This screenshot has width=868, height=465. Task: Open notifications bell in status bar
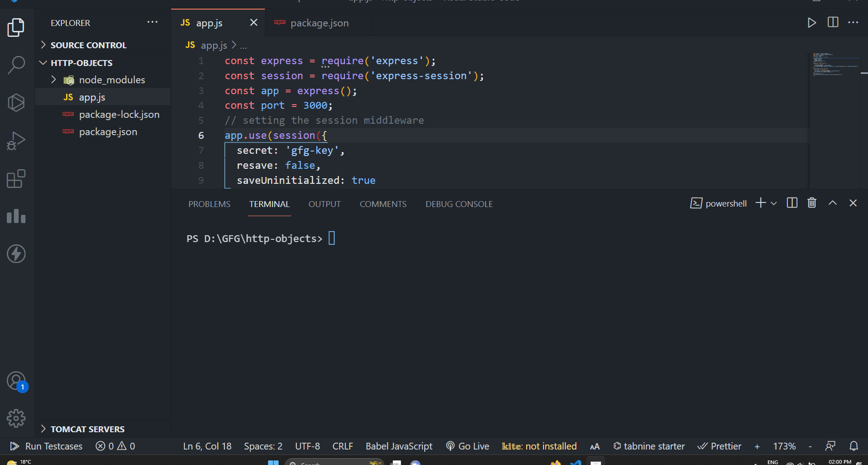853,446
